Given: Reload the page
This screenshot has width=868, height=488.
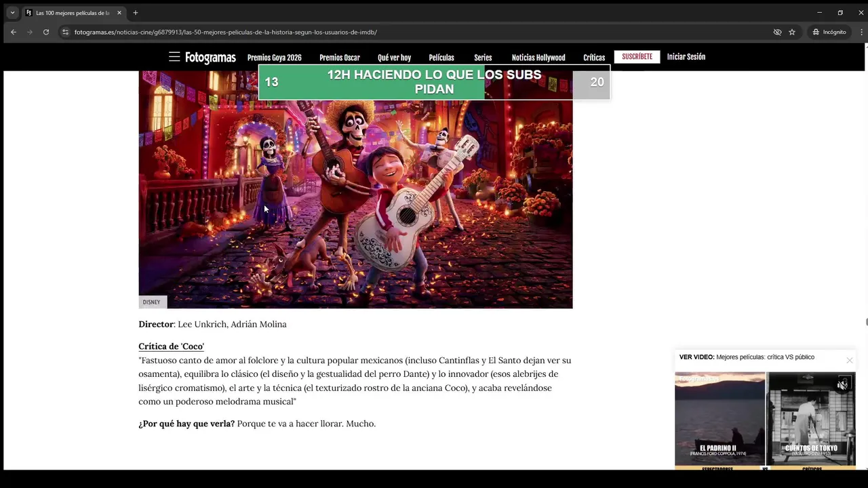Looking at the screenshot, I should (x=46, y=32).
